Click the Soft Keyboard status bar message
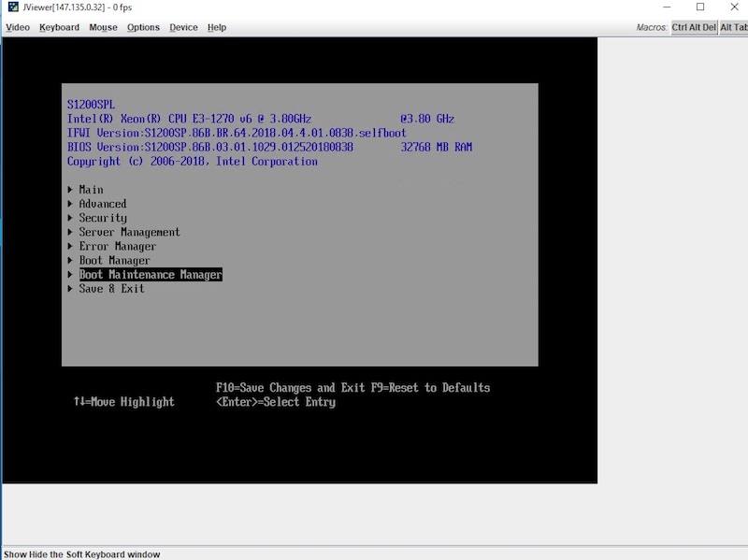The height and width of the screenshot is (560, 748). pos(82,554)
